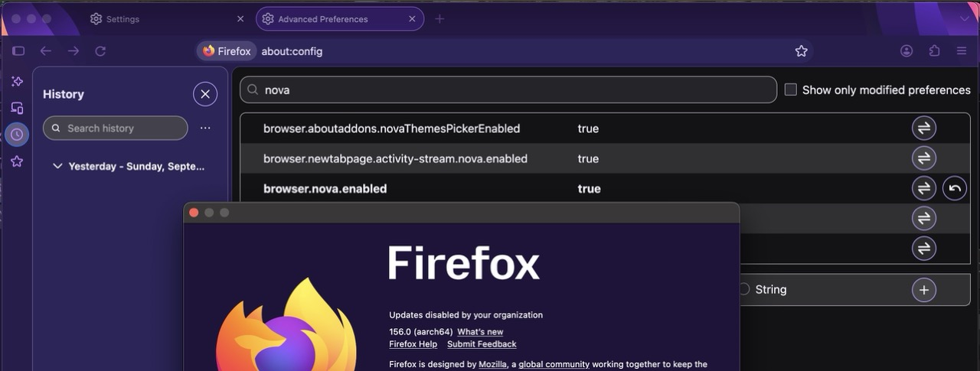980x371 pixels.
Task: Open the Extensions puzzle icon
Action: point(934,51)
